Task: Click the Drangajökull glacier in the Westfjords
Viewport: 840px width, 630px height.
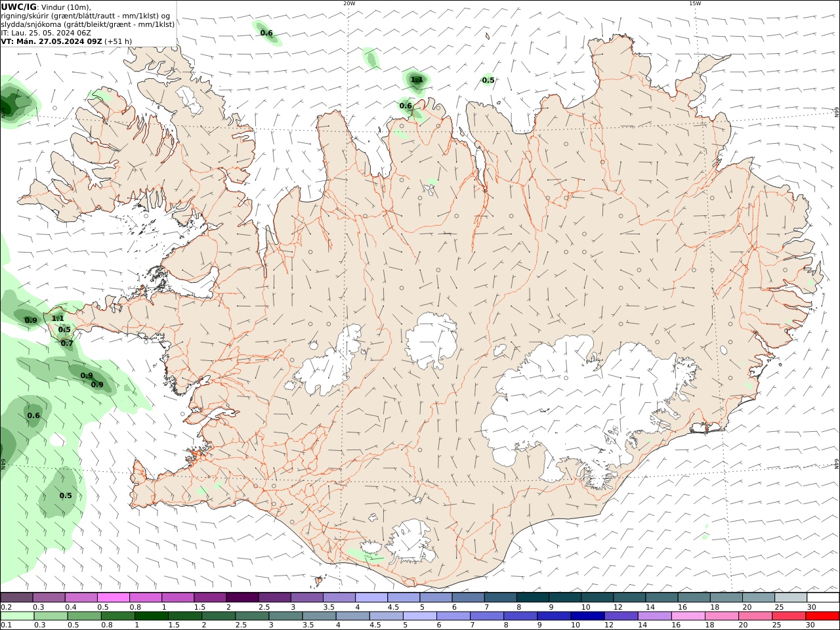Action: coord(191,100)
